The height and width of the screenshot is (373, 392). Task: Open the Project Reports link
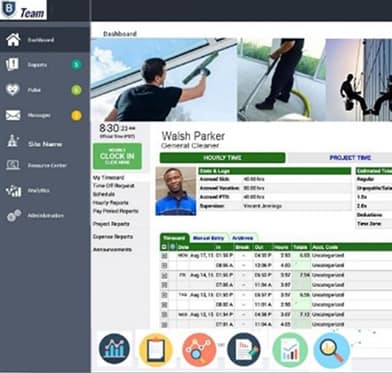[111, 224]
